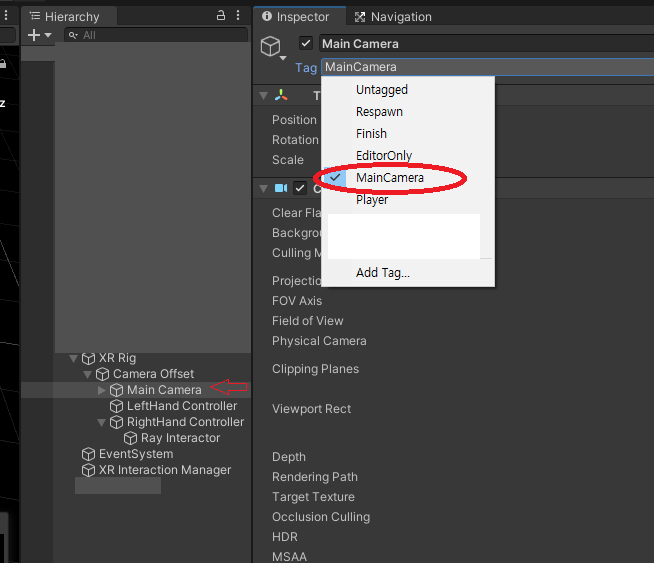Switch to the Navigation tab
The height and width of the screenshot is (563, 654).
(393, 17)
